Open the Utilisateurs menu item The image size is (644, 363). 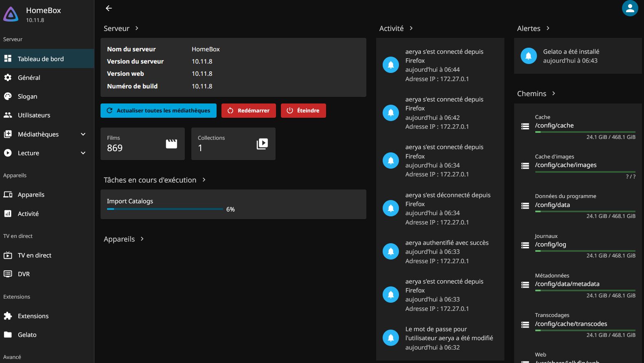point(47,115)
